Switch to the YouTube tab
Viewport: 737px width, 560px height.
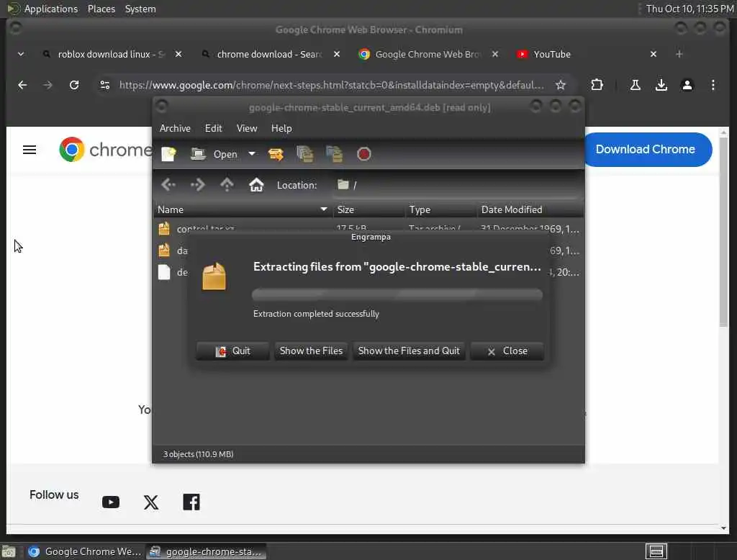coord(552,55)
